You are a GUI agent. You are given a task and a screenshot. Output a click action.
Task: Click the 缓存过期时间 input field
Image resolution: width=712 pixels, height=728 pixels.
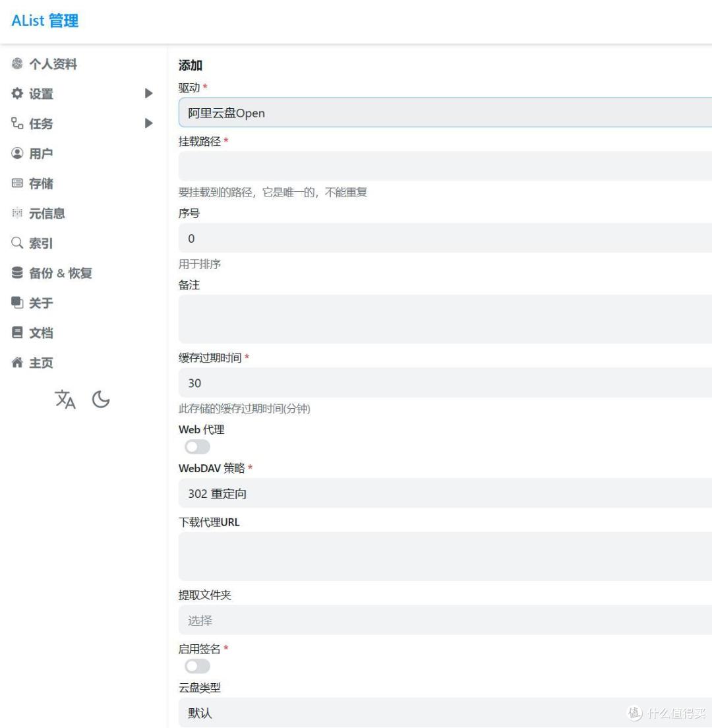(445, 382)
